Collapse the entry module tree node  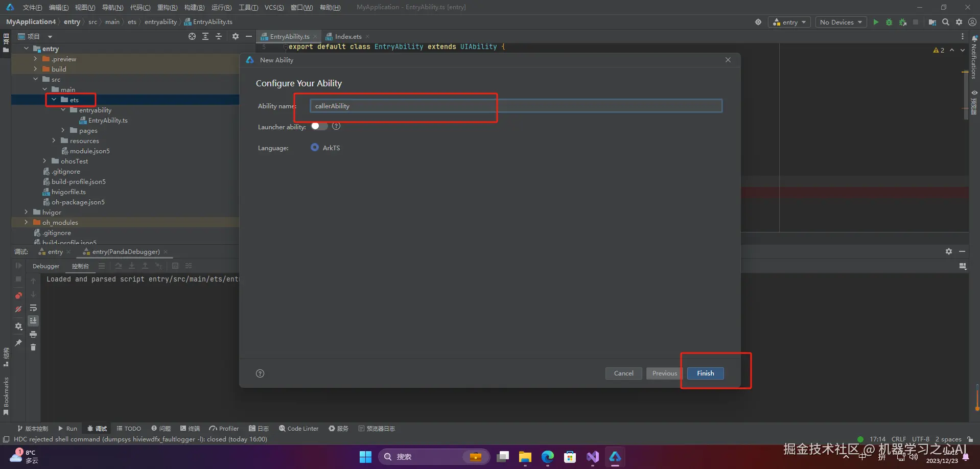click(x=26, y=49)
